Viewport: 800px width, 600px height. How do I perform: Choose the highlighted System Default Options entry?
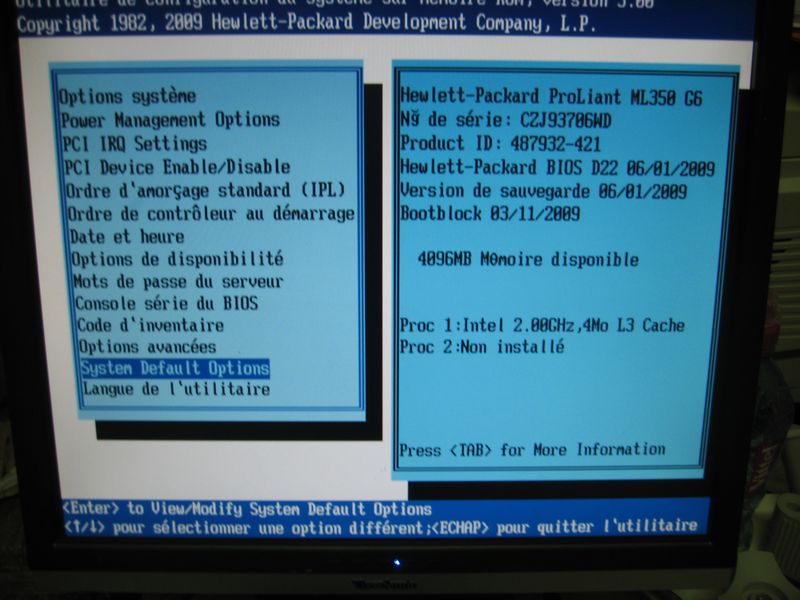coord(175,368)
